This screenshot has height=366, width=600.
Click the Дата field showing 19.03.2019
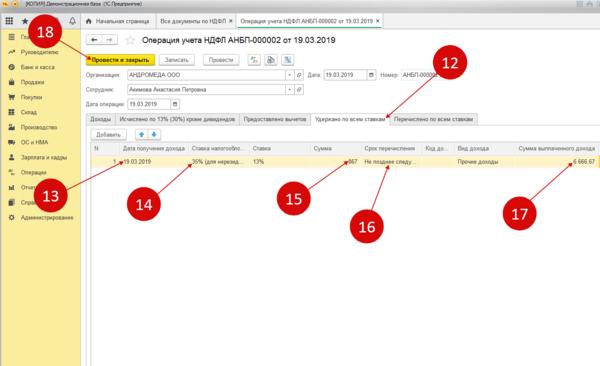(x=345, y=75)
